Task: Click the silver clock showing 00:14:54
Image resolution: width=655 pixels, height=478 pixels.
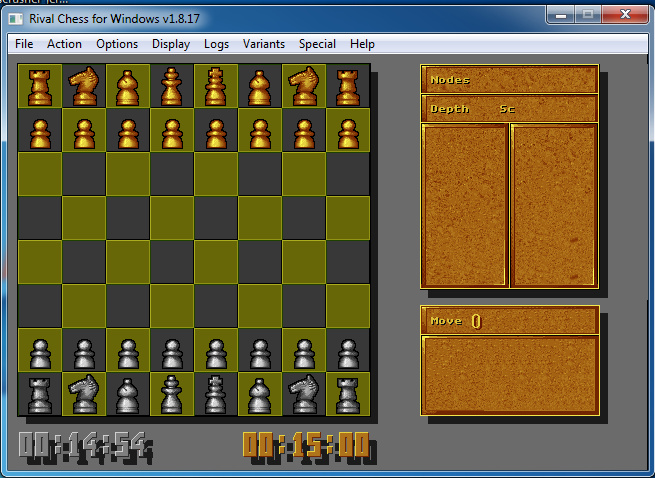Action: coord(85,448)
